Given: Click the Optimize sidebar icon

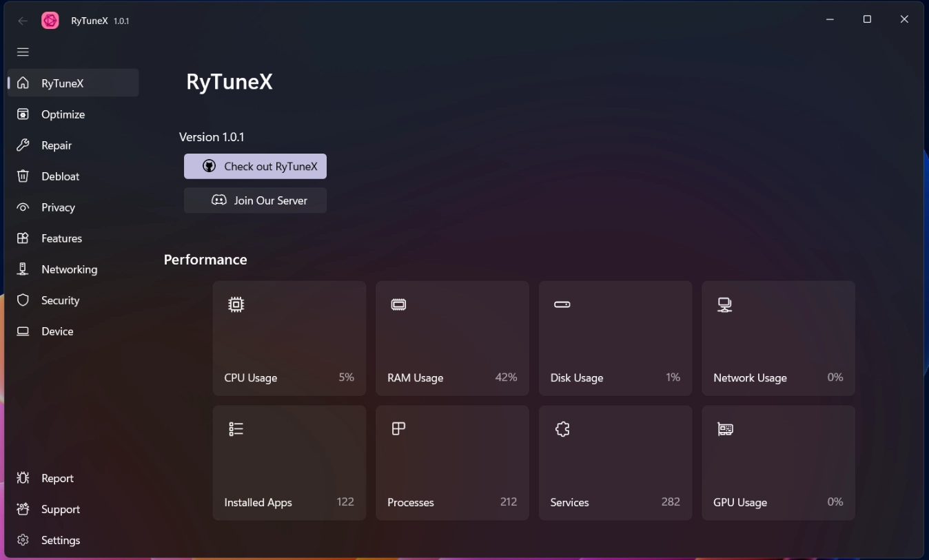Looking at the screenshot, I should tap(23, 114).
